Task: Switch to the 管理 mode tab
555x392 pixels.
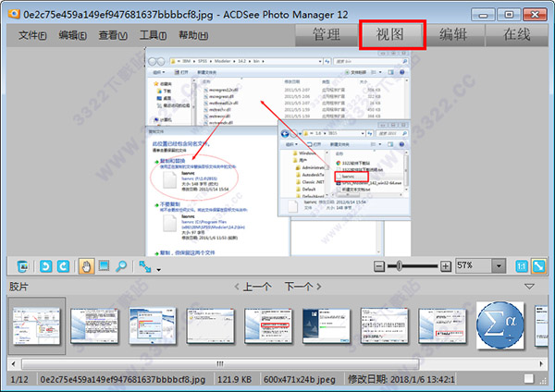Action: [327, 35]
